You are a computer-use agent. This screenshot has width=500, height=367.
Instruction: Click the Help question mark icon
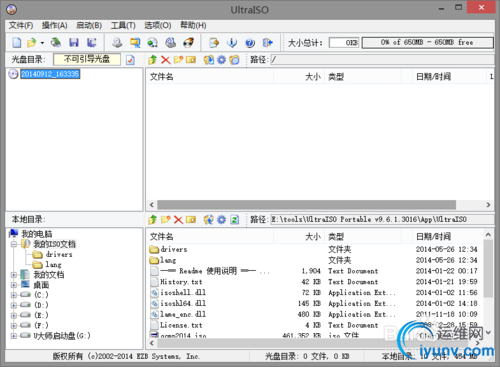(250, 42)
